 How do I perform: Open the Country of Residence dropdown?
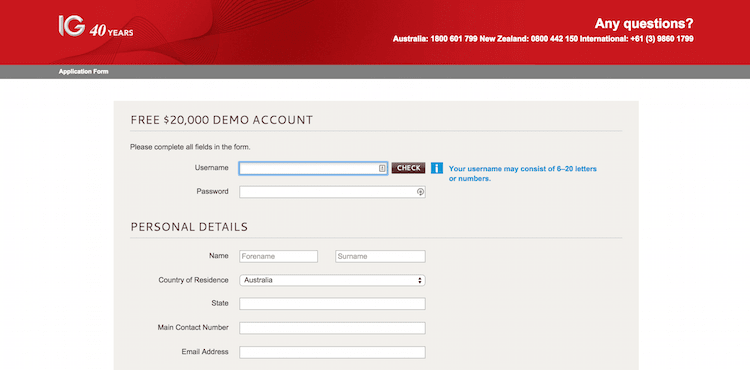point(332,280)
